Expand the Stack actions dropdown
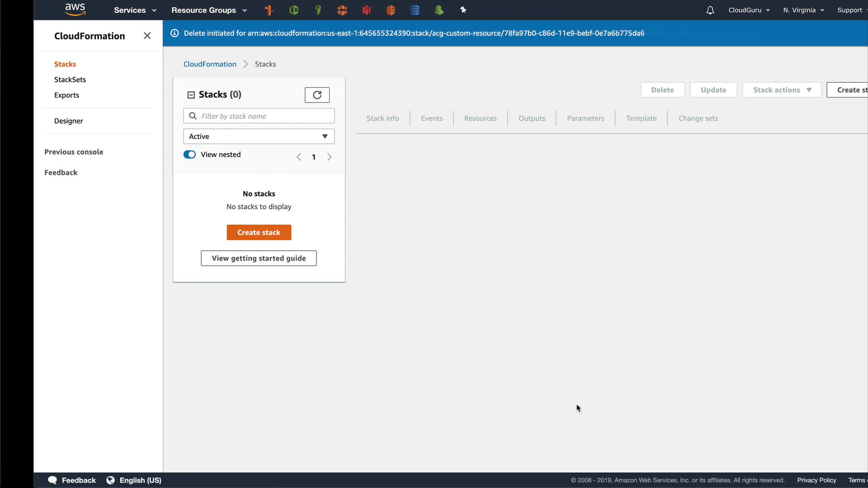 tap(782, 90)
